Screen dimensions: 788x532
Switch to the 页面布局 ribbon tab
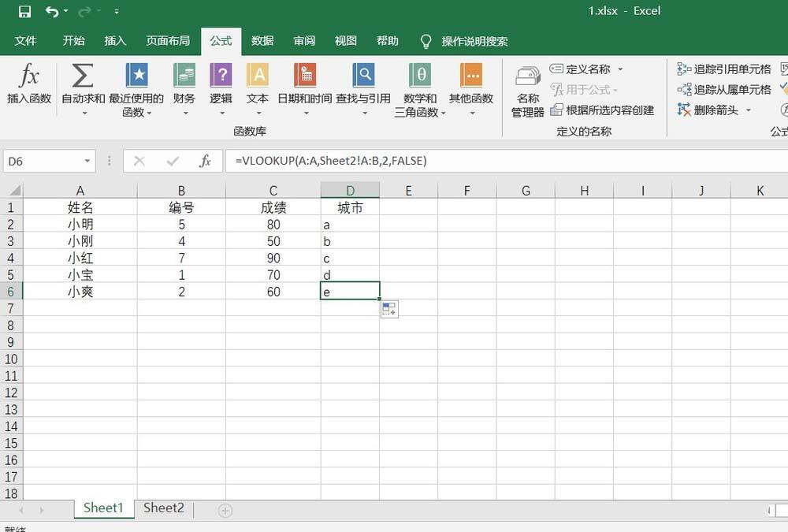pyautogui.click(x=168, y=41)
